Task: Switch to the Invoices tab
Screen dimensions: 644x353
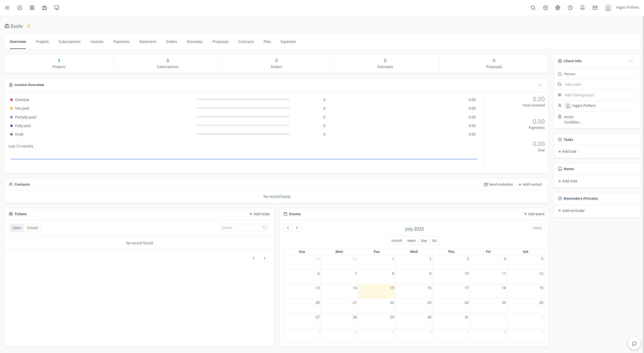Action: (x=97, y=41)
